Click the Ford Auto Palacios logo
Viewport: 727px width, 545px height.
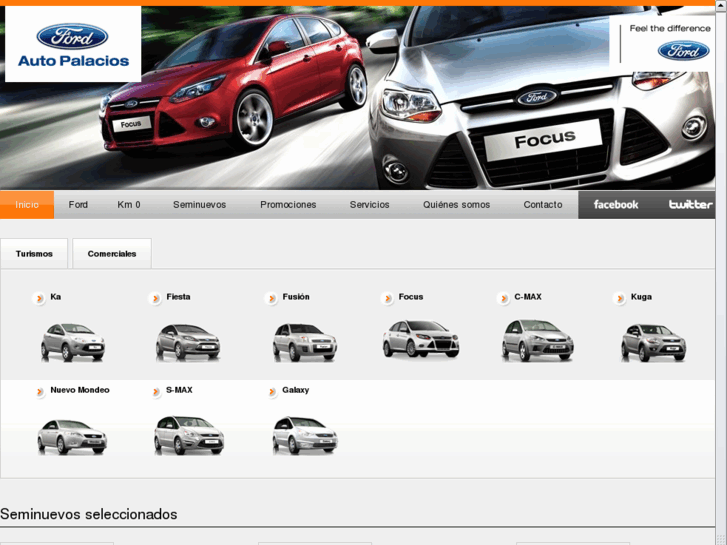tap(73, 44)
